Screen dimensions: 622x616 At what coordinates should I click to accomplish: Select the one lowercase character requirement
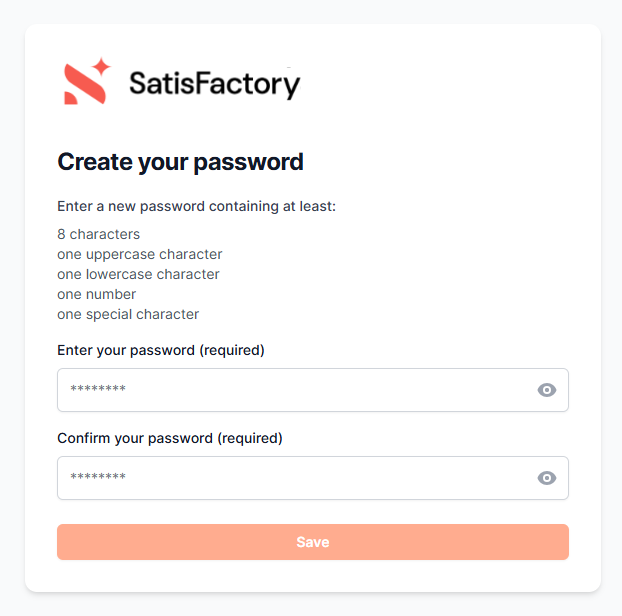[138, 274]
